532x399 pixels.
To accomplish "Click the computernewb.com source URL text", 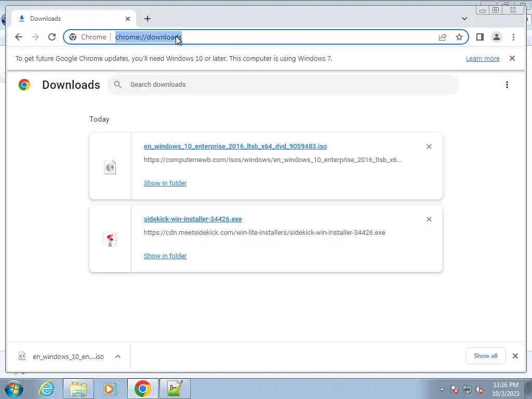I will pyautogui.click(x=272, y=160).
